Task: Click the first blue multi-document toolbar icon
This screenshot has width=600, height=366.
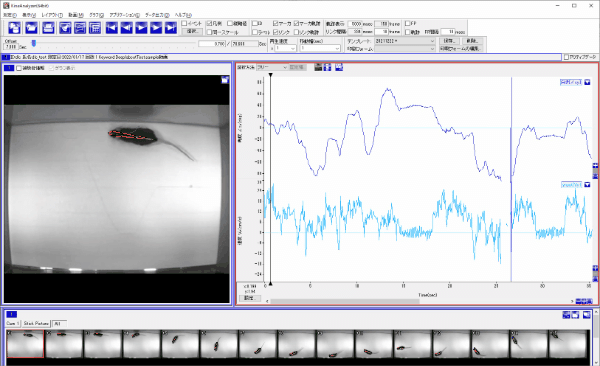Action: 15,28
